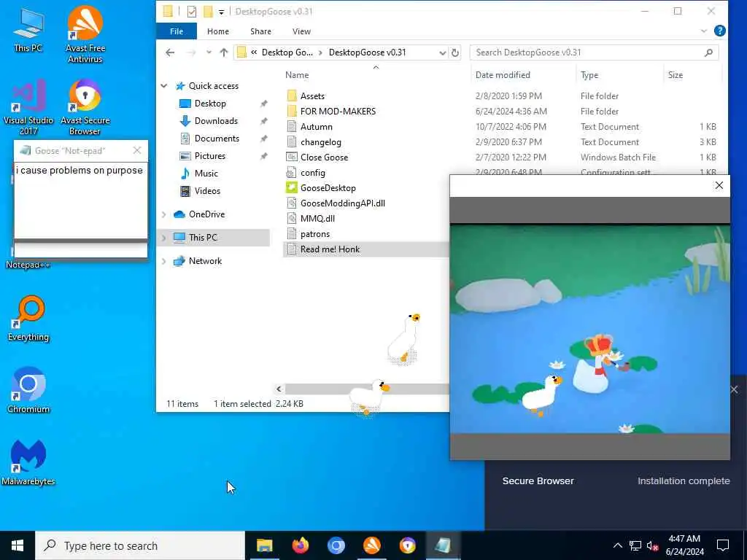Screen dimensions: 747x560
Task: Sort by Type column header
Action: click(589, 75)
